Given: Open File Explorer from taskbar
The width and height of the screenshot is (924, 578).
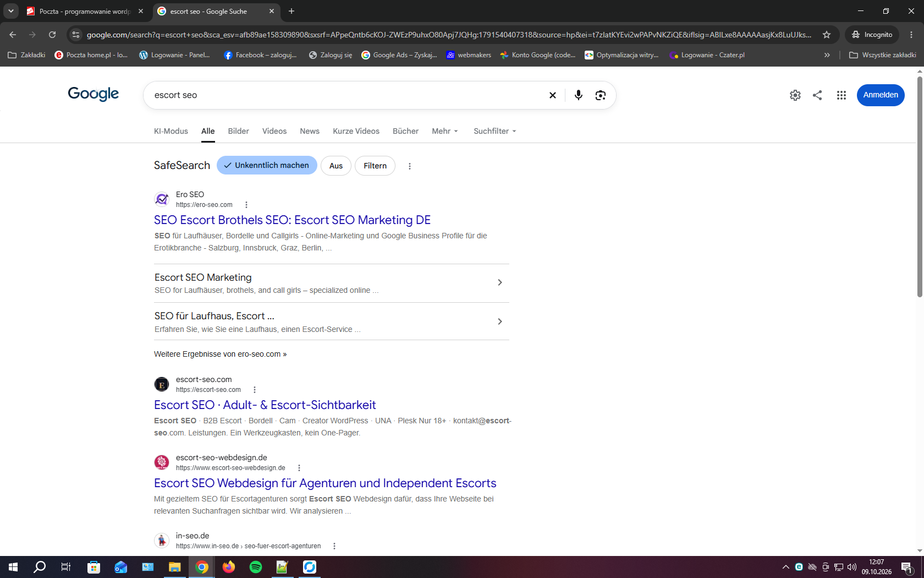Looking at the screenshot, I should tap(175, 567).
